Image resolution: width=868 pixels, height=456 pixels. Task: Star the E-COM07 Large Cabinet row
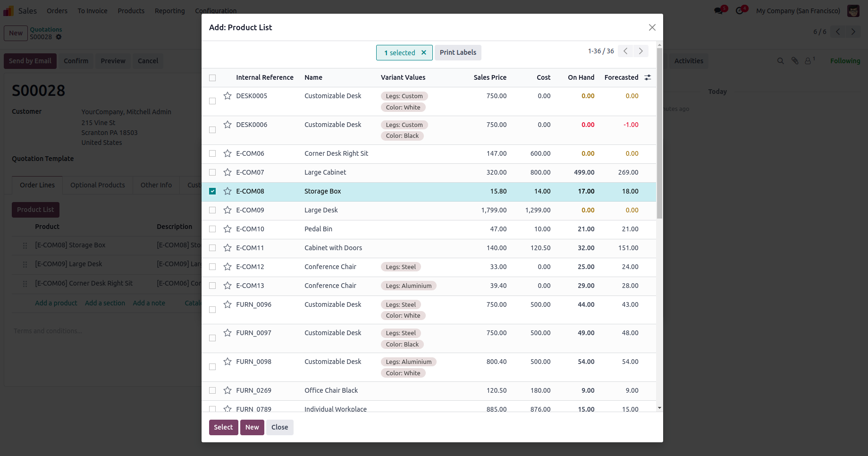228,172
